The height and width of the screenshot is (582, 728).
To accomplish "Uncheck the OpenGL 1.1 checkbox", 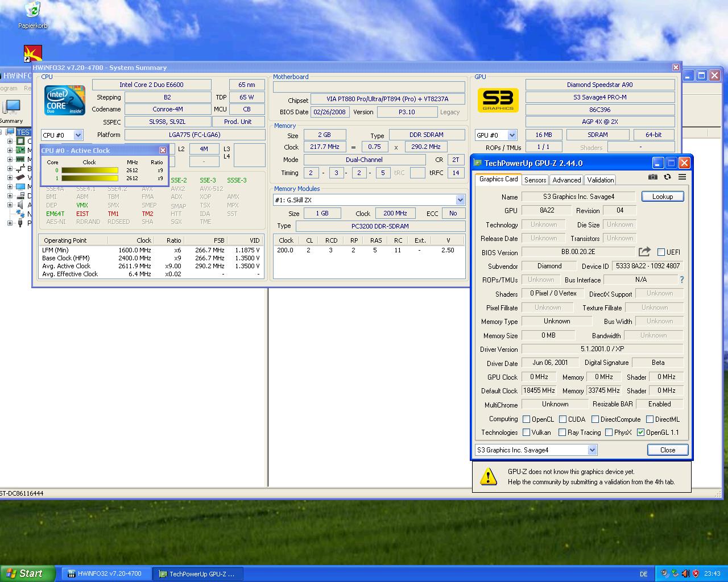I will (x=641, y=433).
